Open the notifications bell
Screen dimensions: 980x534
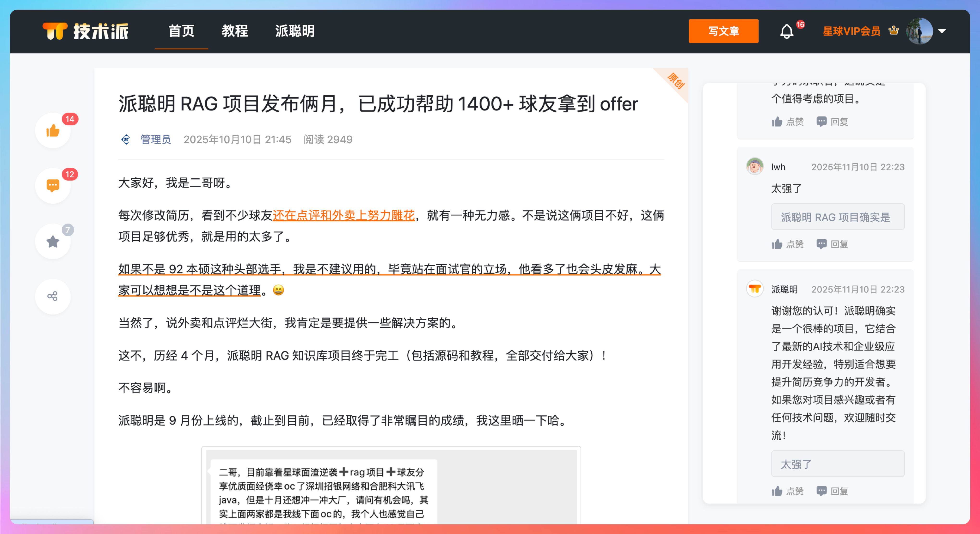[x=787, y=31]
